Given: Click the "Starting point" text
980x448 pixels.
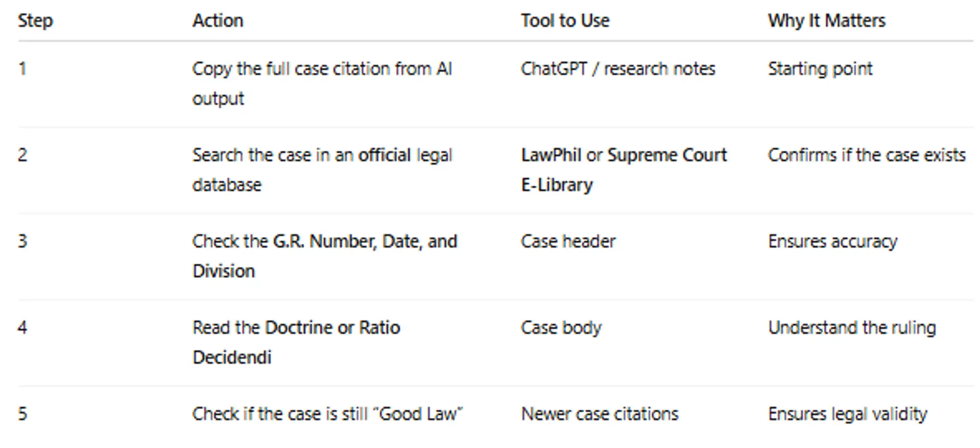Looking at the screenshot, I should [x=820, y=69].
